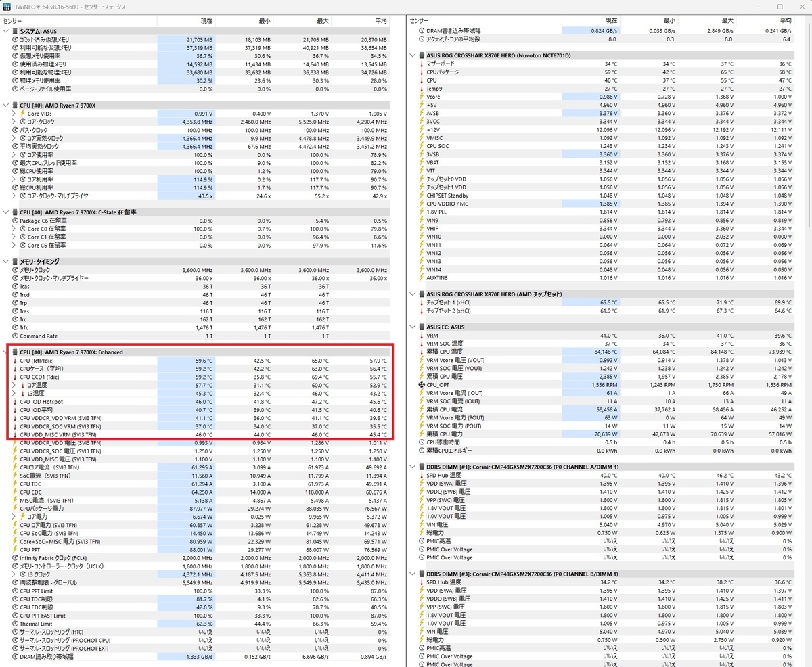The image size is (812, 667).
Task: Click the 87.977 W value cell
Action: pos(186,509)
